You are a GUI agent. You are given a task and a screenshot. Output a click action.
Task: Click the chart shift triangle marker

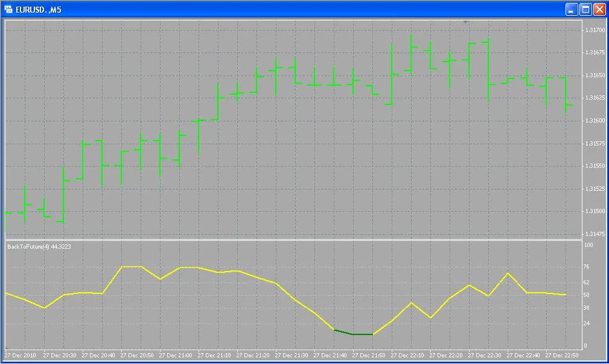(x=465, y=22)
